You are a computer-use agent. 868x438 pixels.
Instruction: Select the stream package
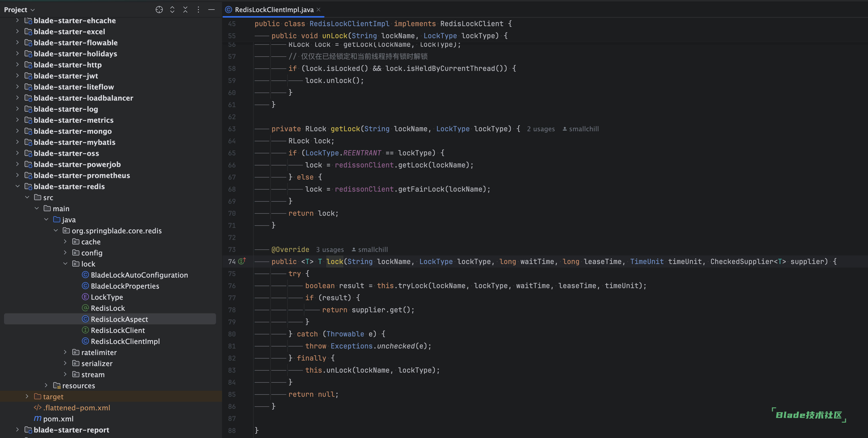coord(93,375)
